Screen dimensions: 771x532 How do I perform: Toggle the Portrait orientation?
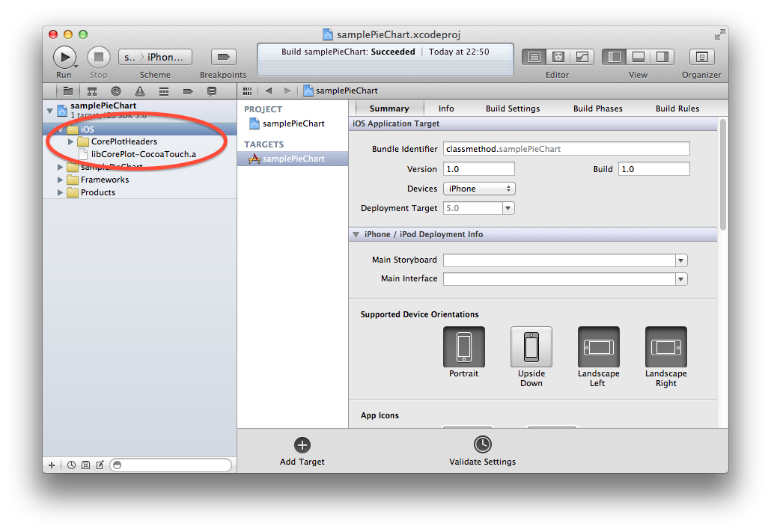463,347
